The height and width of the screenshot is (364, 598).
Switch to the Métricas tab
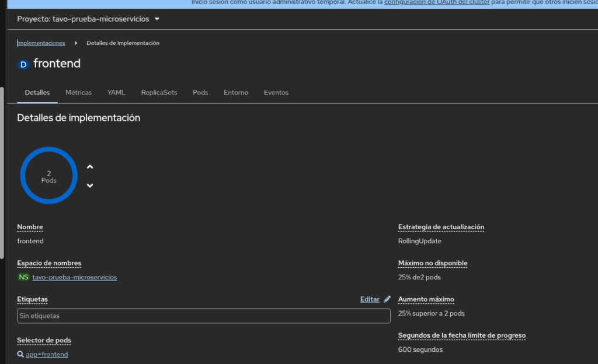(x=78, y=93)
